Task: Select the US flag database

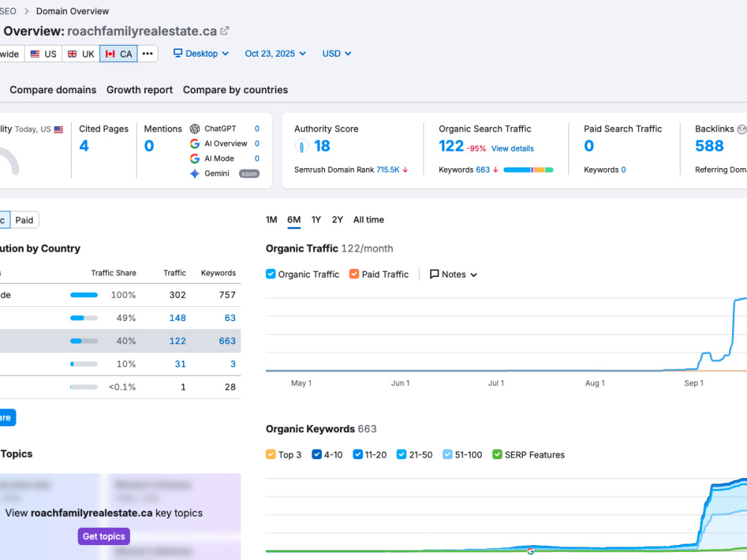Action: click(x=43, y=54)
